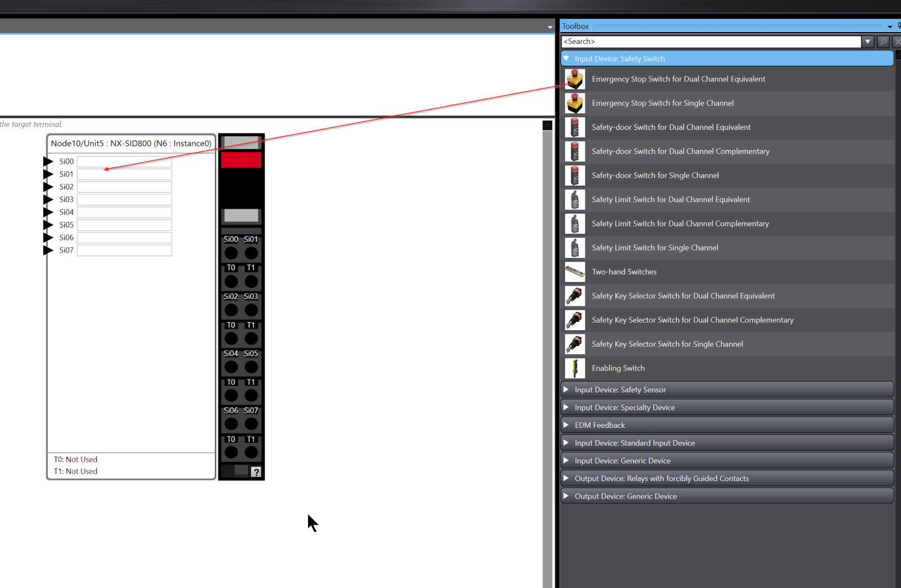Image resolution: width=901 pixels, height=588 pixels.
Task: Open the Toolbox search dropdown arrow
Action: (868, 42)
